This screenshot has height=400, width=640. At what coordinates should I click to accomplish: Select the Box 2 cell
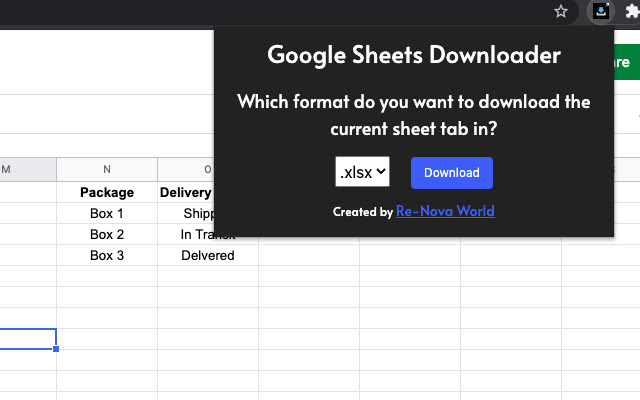107,234
